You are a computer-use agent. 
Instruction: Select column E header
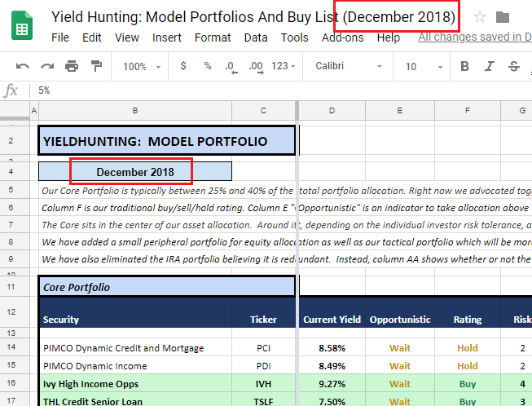pos(400,110)
